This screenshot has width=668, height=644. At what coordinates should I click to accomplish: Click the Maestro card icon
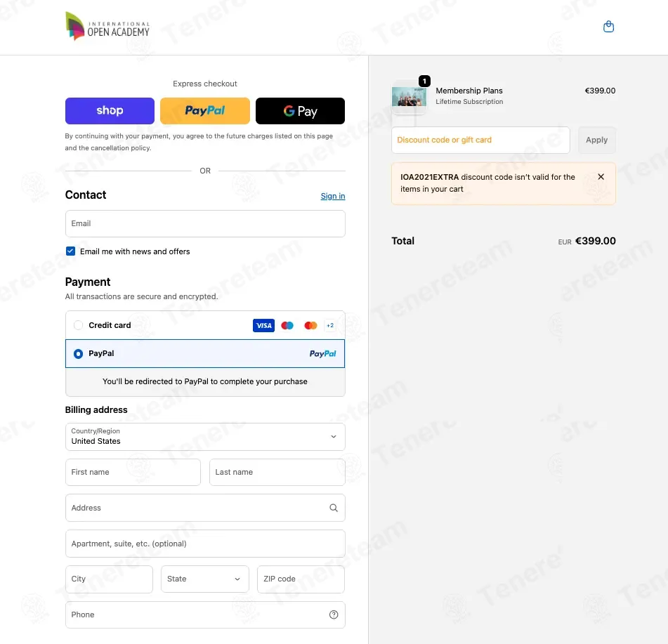click(x=287, y=325)
